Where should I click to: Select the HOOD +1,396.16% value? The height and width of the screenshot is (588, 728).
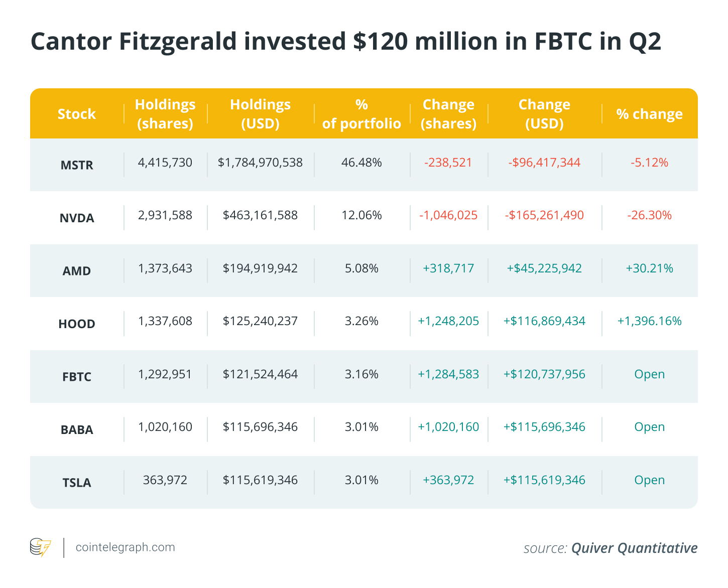point(649,321)
